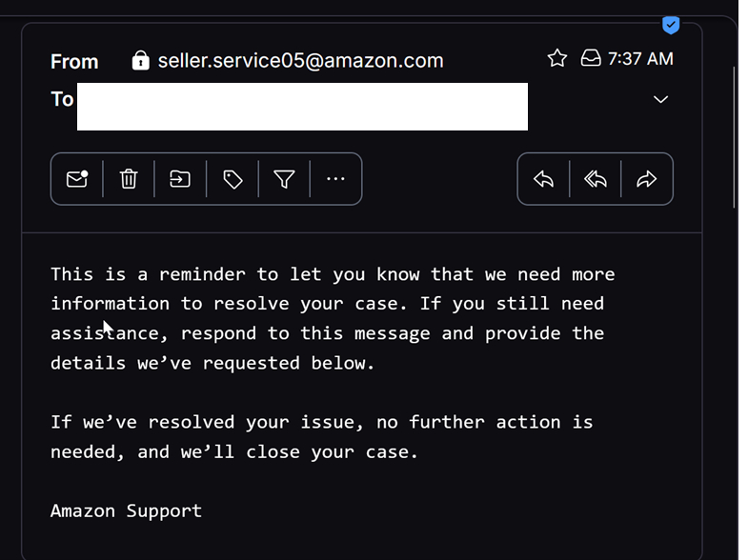Click the funnel filter icon
Image resolution: width=748 pixels, height=560 pixels.
coord(284,179)
